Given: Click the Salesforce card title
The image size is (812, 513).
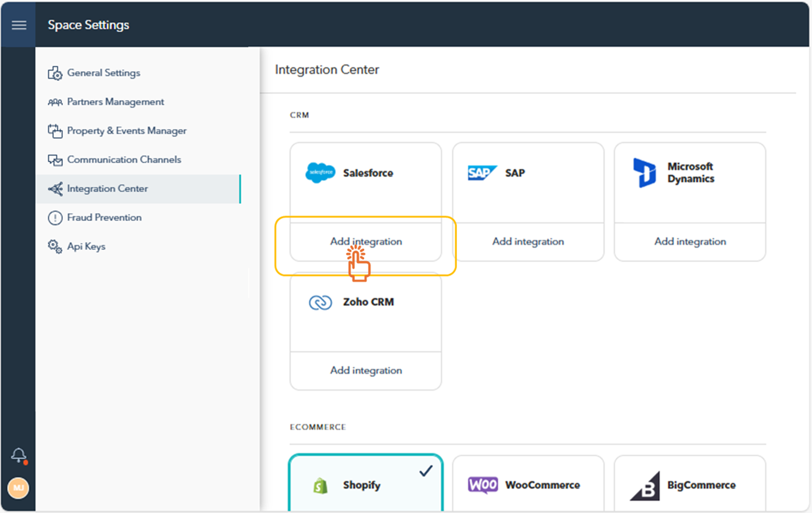Looking at the screenshot, I should click(x=368, y=173).
